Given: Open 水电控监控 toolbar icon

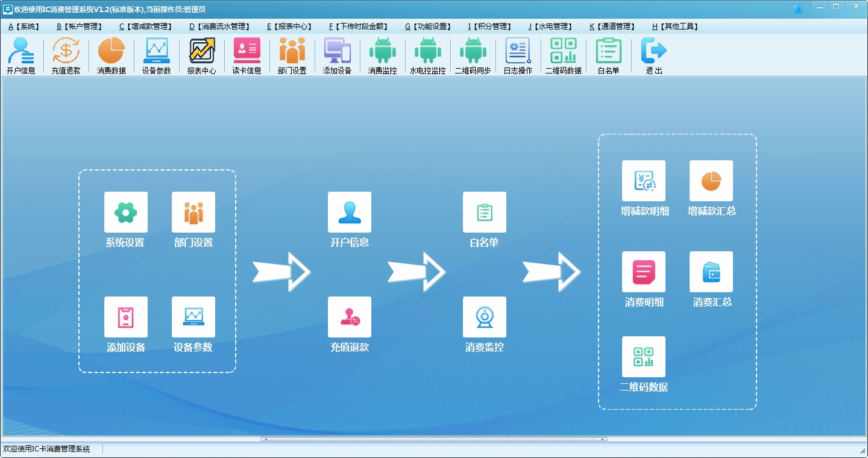Looking at the screenshot, I should [428, 55].
